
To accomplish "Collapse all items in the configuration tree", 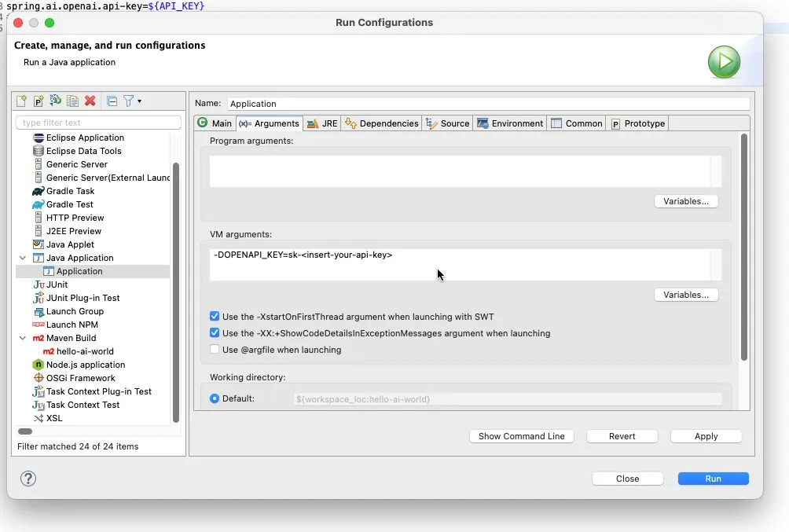I will (x=112, y=101).
